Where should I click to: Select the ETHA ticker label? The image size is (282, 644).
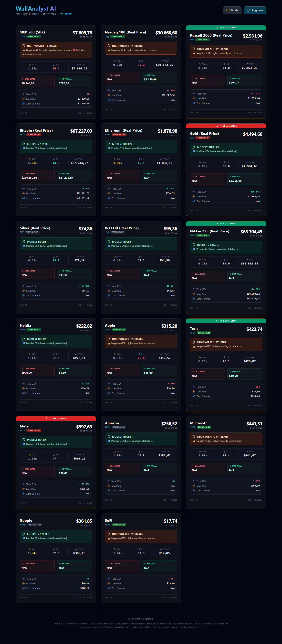(108, 135)
